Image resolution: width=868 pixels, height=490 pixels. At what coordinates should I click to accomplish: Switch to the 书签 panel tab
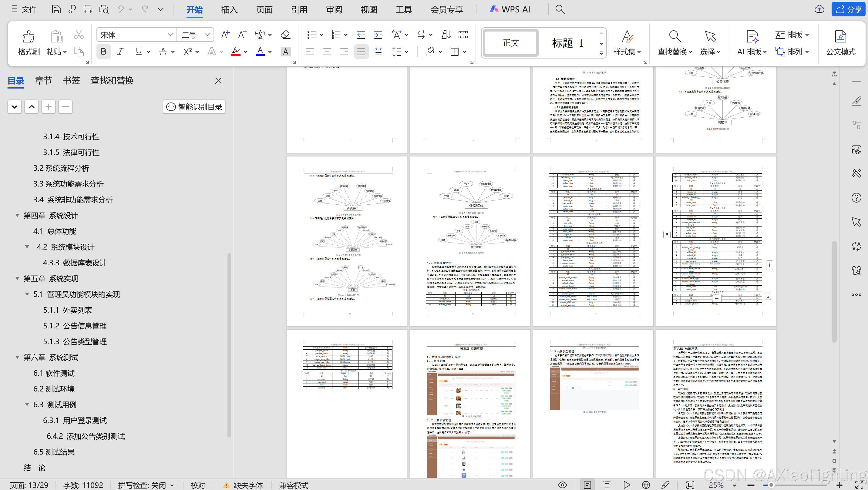tap(71, 80)
